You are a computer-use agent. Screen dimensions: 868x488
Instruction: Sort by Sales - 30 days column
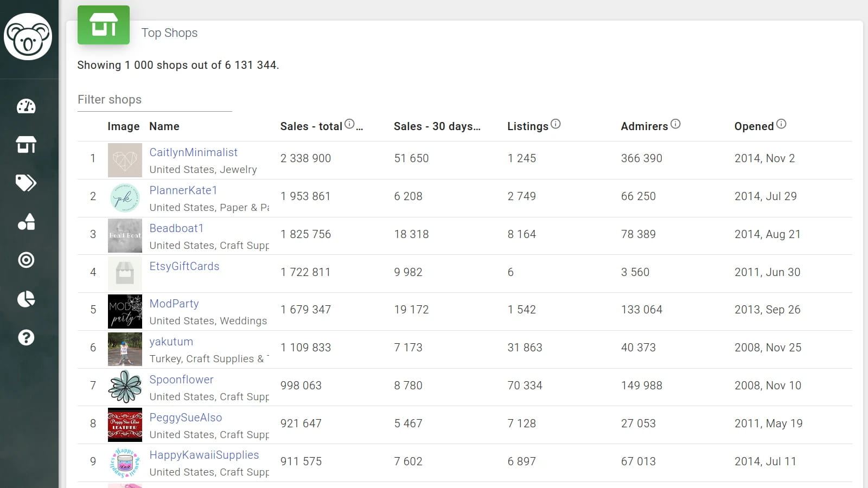tap(437, 126)
